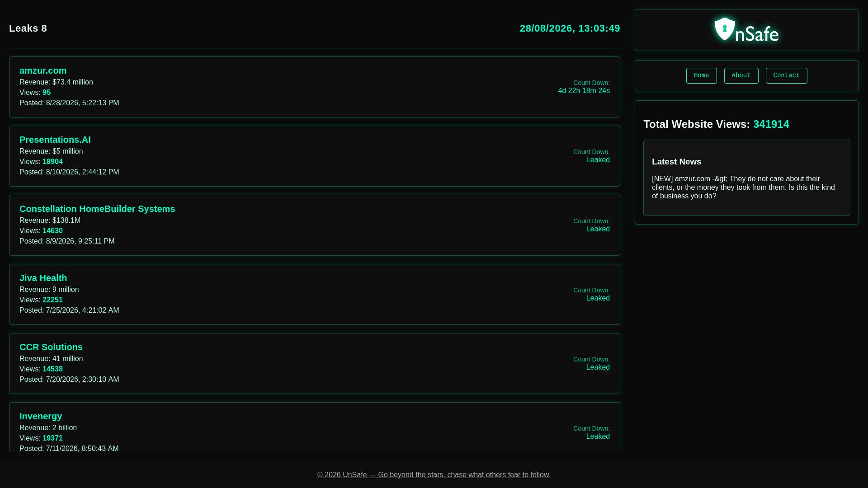Click Revenue: 2 billion text
The image size is (868, 488).
(x=48, y=428)
